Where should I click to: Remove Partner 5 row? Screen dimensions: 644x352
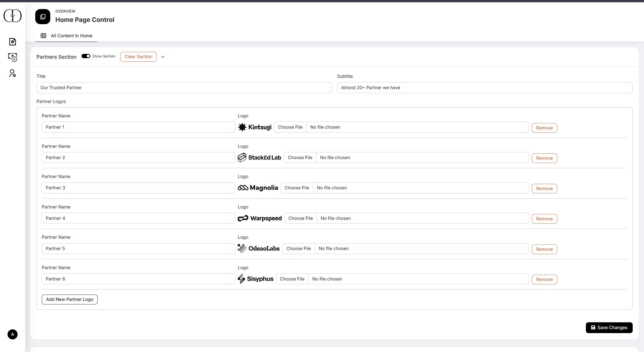(544, 249)
